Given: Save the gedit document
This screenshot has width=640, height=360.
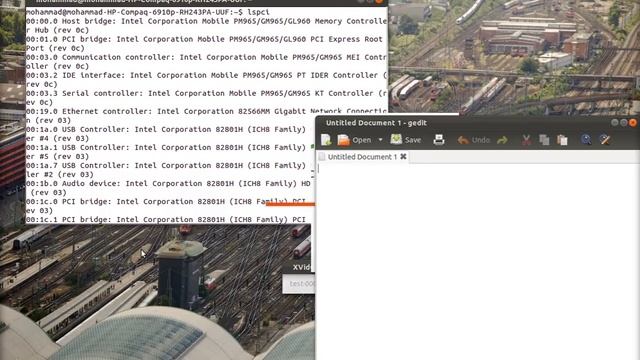Looking at the screenshot, I should pyautogui.click(x=406, y=140).
